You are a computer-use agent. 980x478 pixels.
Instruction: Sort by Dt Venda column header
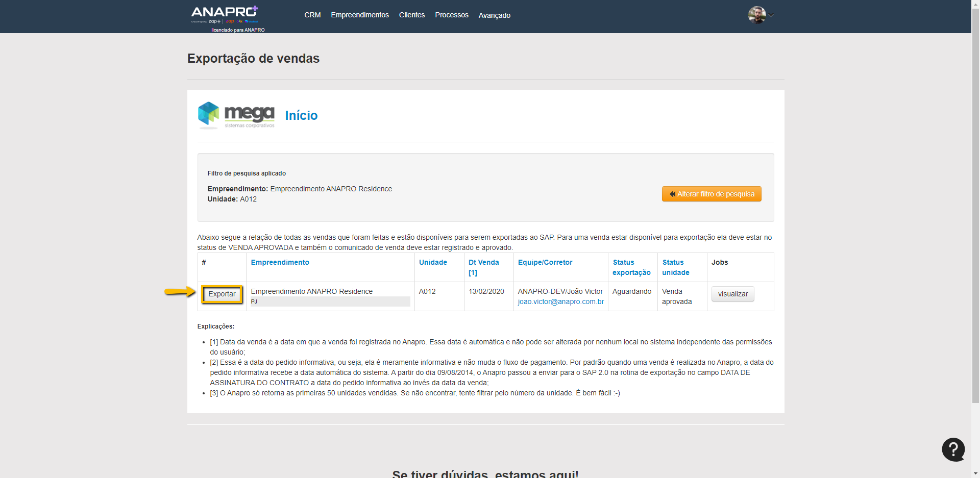click(x=483, y=262)
